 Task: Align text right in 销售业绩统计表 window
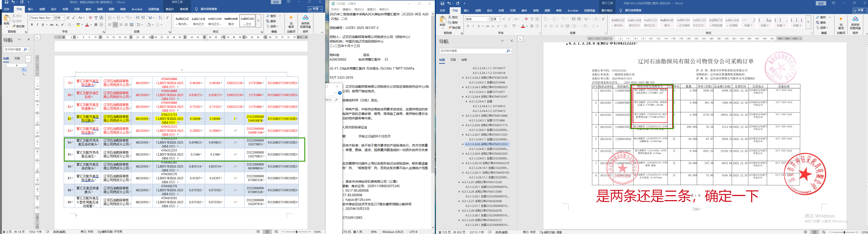121,25
